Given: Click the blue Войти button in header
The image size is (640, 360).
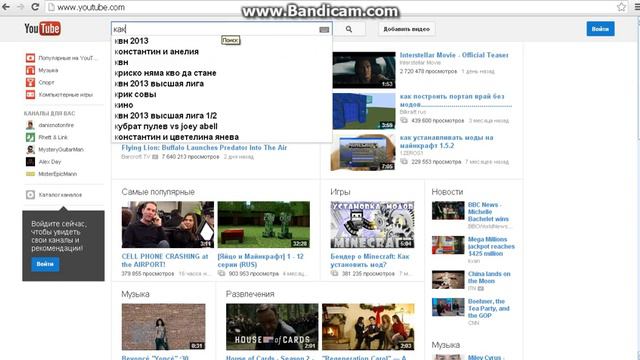Looking at the screenshot, I should tap(600, 29).
